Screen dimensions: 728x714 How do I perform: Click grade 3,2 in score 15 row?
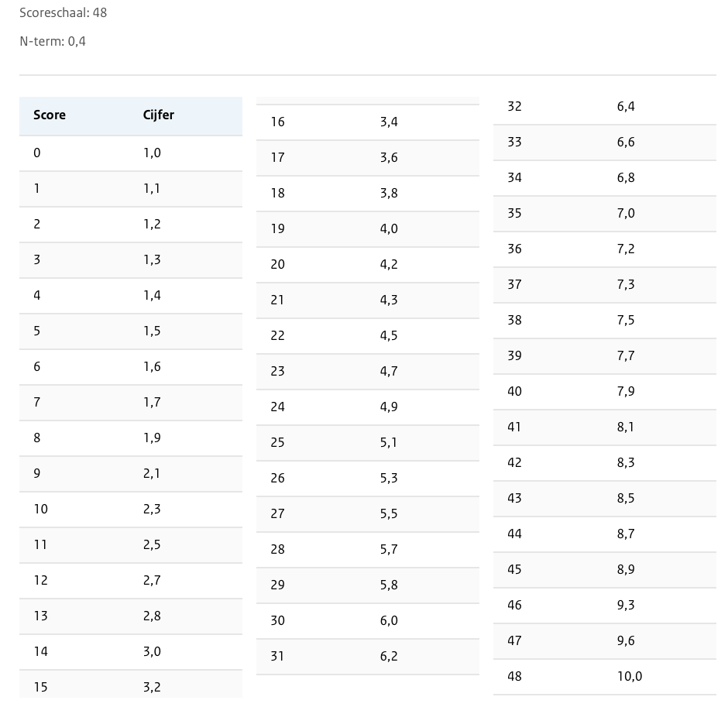point(153,688)
